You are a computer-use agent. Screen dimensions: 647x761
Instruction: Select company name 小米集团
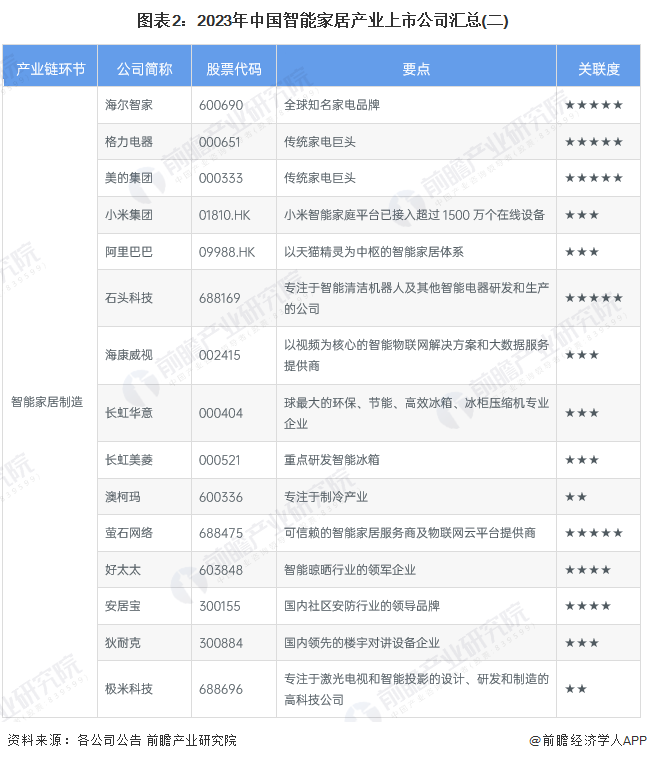coord(129,215)
